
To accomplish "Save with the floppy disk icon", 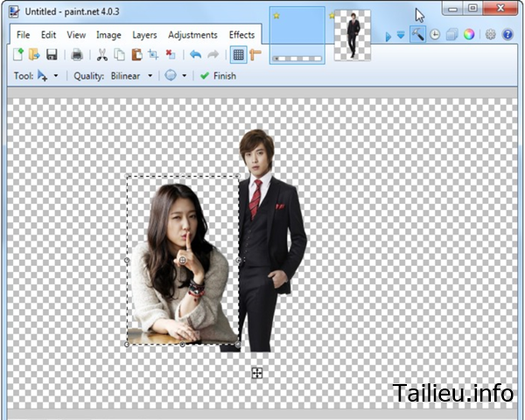I will pos(52,54).
